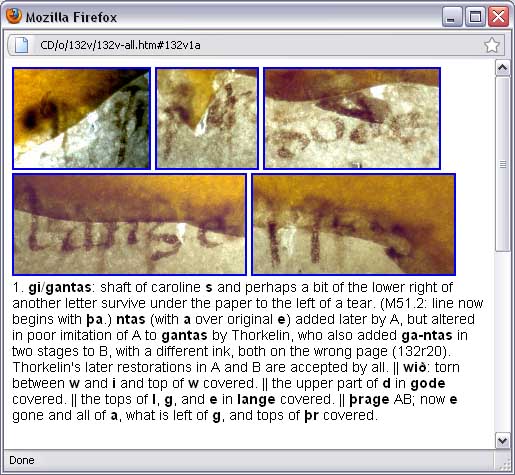This screenshot has width=515, height=475.
Task: Click the window resize grip in status bar
Action: tap(504, 463)
